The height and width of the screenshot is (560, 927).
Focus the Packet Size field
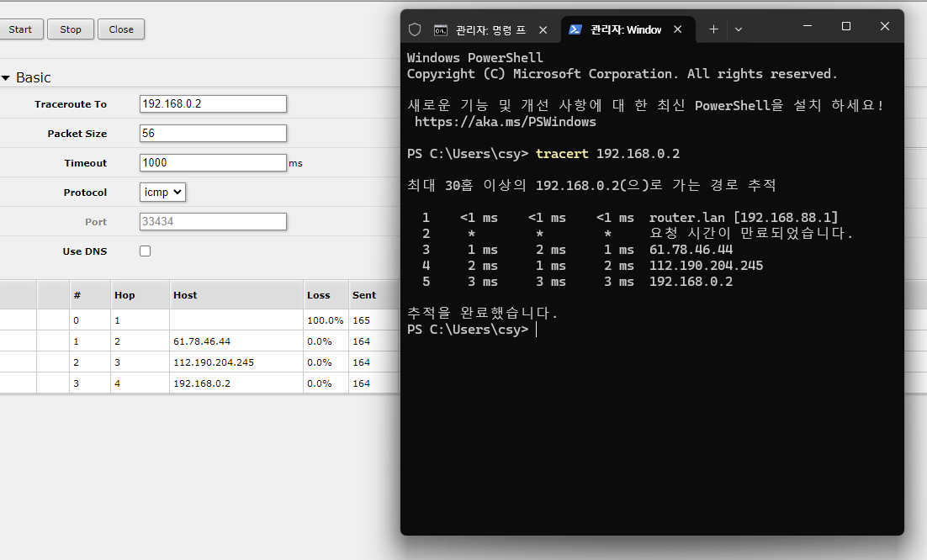(213, 134)
